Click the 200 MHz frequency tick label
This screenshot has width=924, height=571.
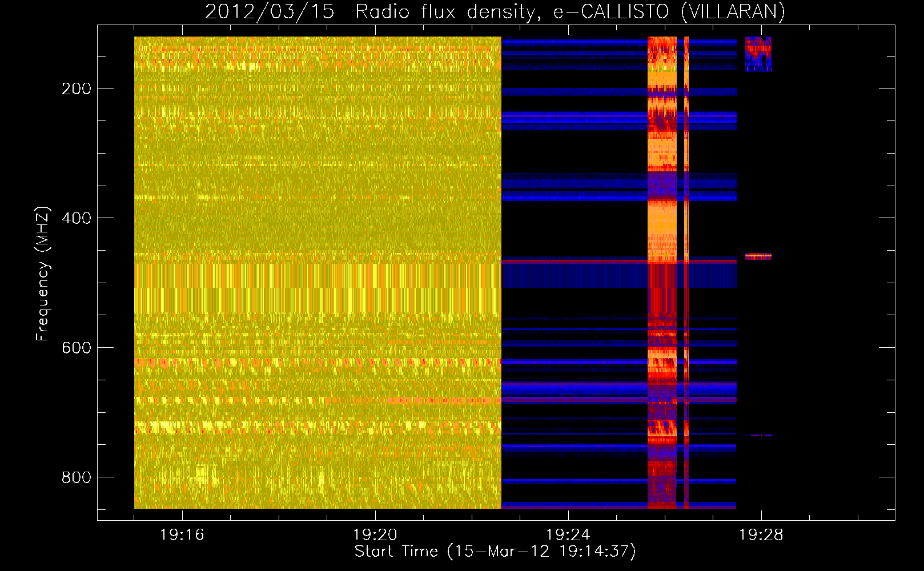(x=77, y=89)
